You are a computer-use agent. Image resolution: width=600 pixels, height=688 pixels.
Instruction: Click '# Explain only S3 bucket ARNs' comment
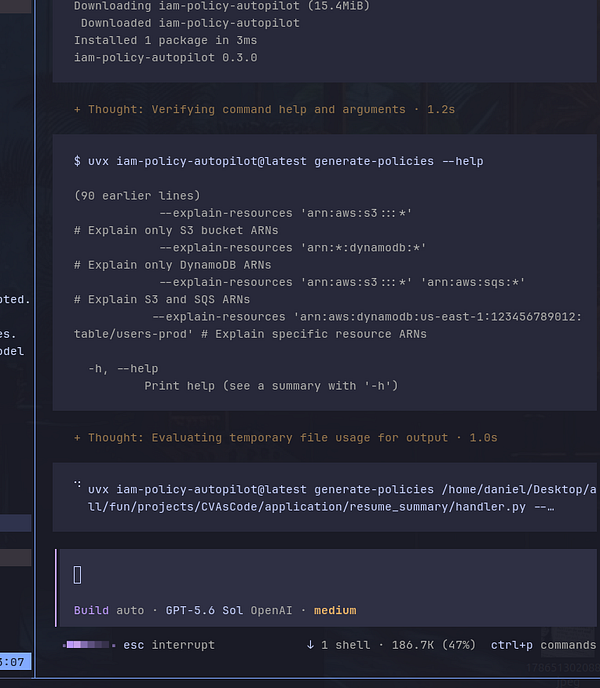[176, 230]
